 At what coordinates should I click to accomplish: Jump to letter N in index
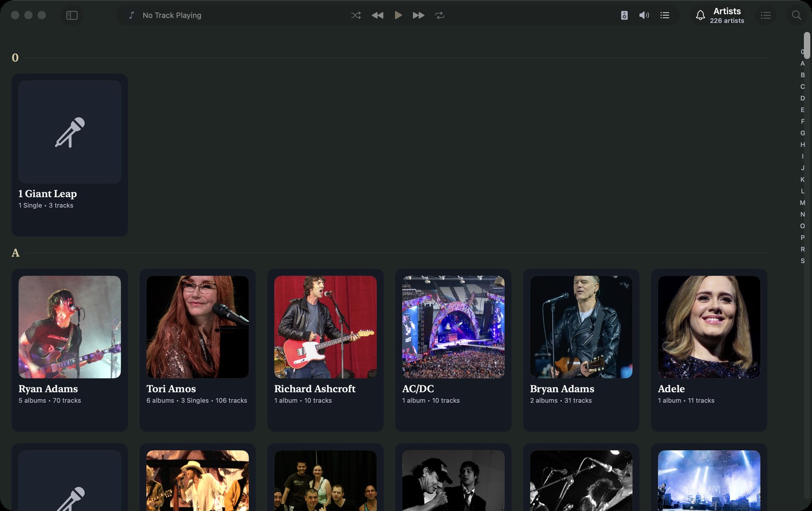tap(803, 215)
